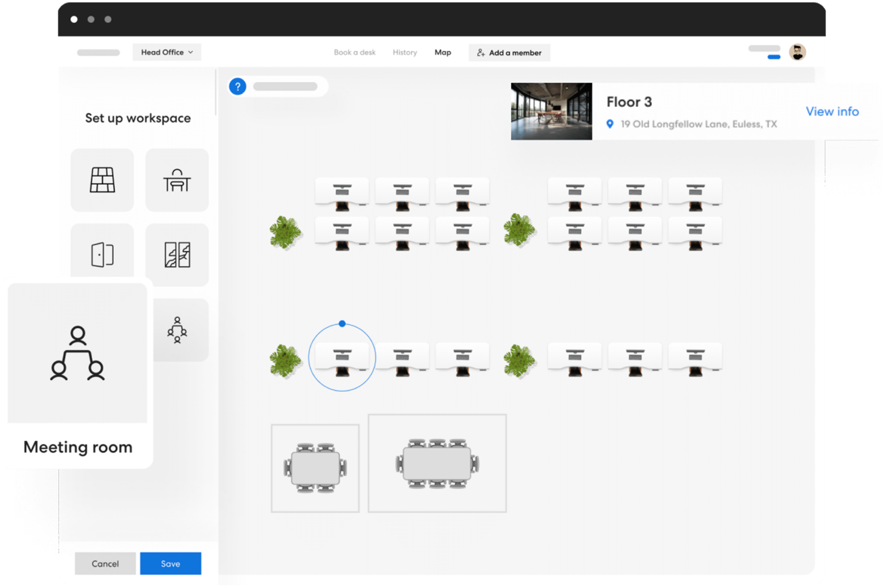Select the wall tool icon

tap(102, 180)
